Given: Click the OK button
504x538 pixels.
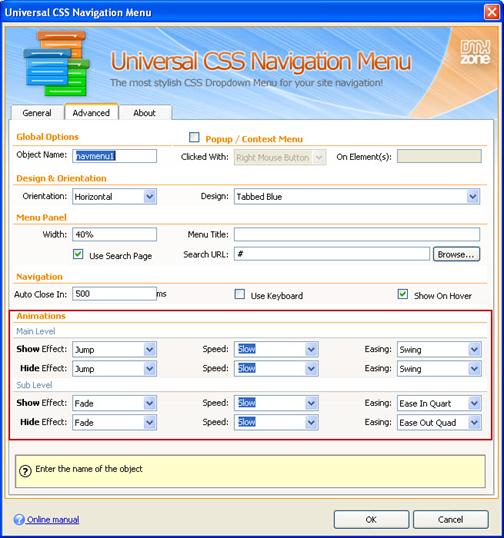Looking at the screenshot, I should [x=371, y=519].
